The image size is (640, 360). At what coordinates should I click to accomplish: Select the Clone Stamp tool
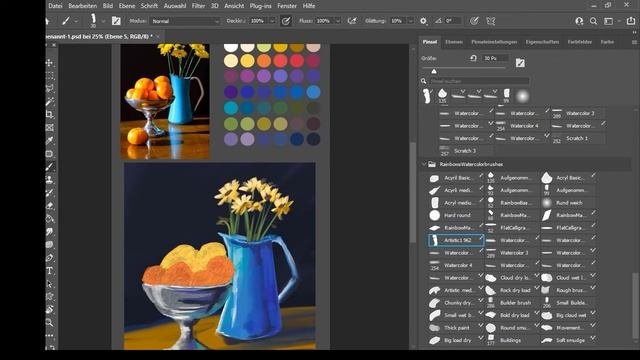[x=49, y=180]
